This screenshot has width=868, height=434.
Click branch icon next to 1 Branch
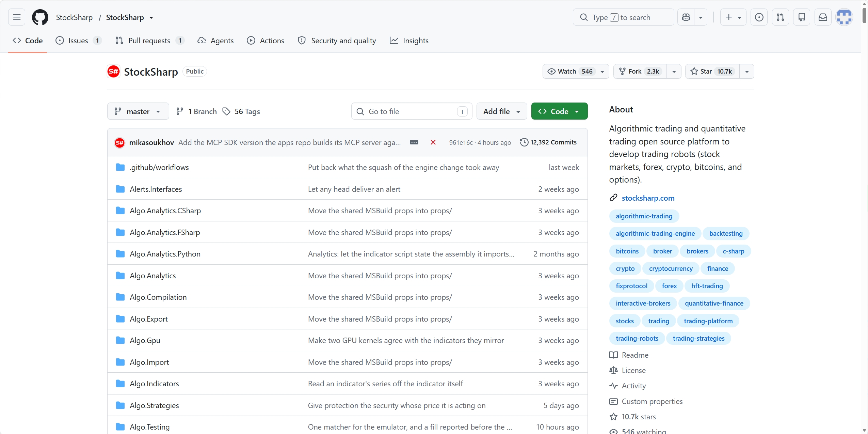180,111
